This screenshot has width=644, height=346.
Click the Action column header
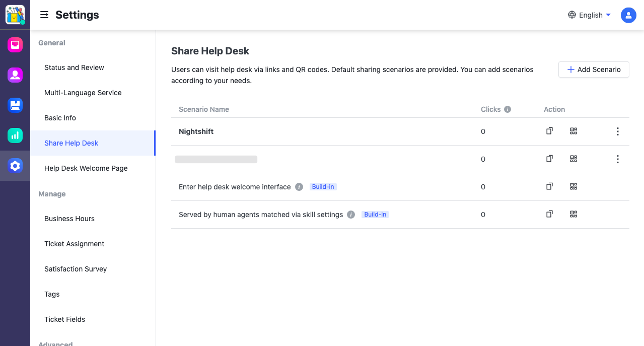pos(554,109)
